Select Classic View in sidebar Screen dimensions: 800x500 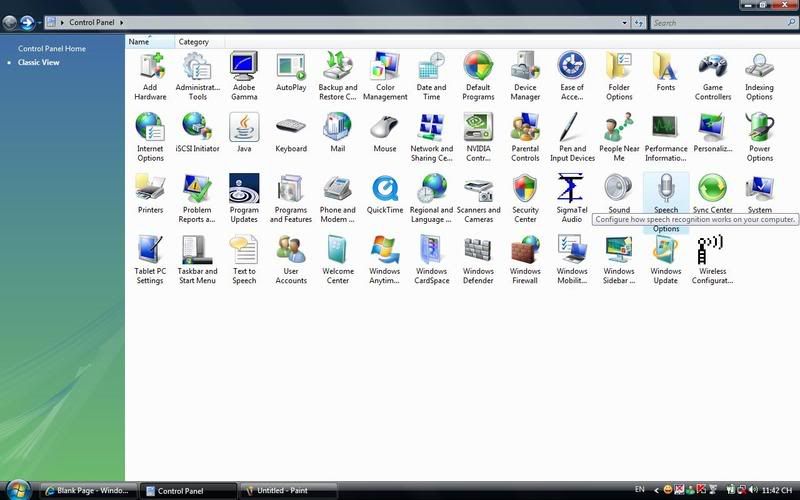tap(38, 62)
